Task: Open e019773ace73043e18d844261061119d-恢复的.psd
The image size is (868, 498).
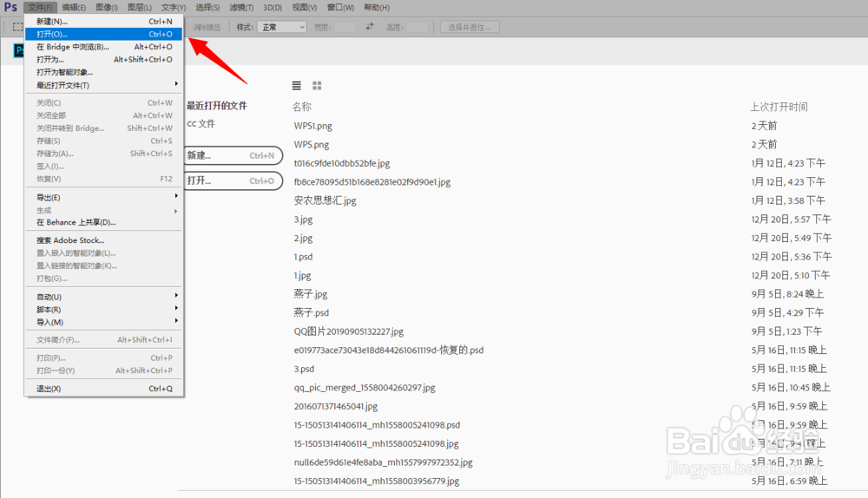Action: click(389, 351)
